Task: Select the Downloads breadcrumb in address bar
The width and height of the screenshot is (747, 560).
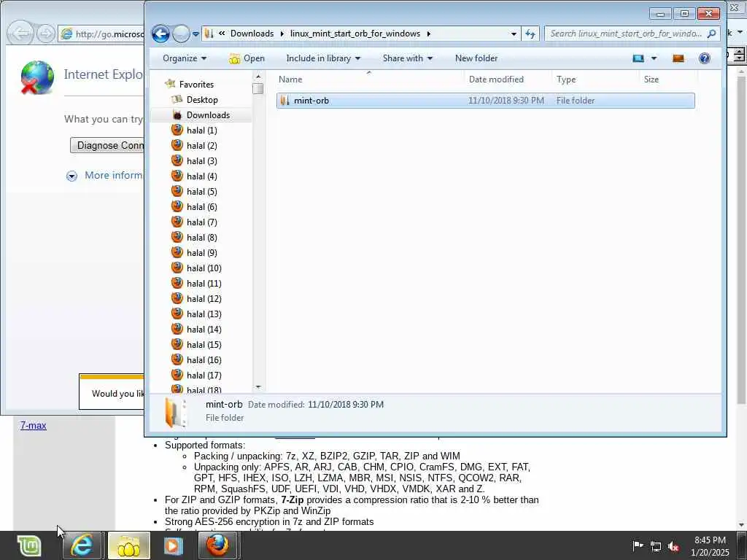Action: [252, 34]
